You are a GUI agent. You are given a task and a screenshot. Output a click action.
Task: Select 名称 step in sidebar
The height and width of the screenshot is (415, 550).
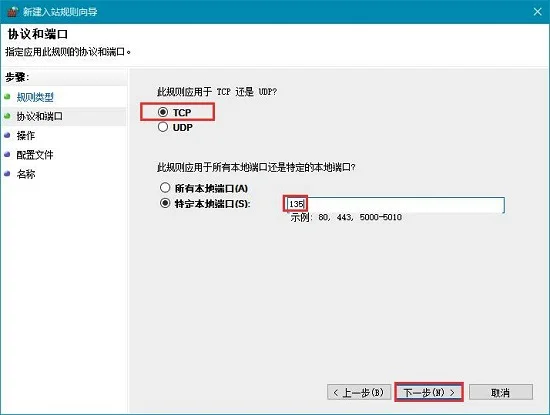26,174
